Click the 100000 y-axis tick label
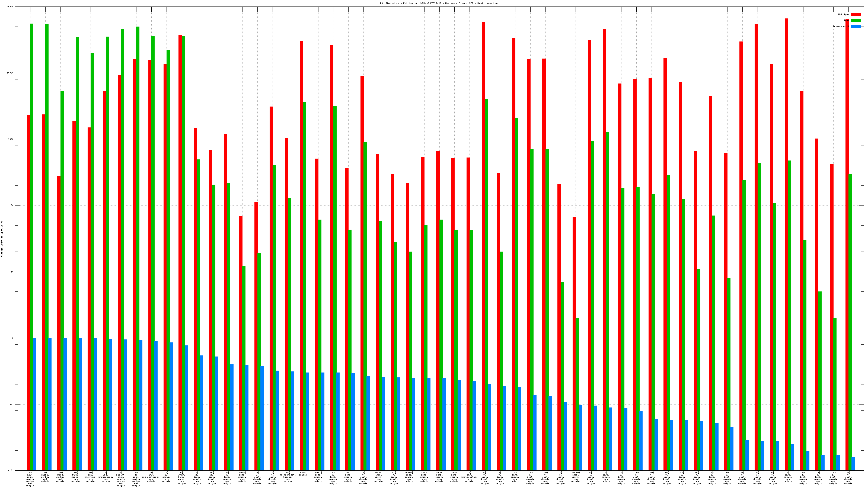The image size is (868, 488). point(10,7)
